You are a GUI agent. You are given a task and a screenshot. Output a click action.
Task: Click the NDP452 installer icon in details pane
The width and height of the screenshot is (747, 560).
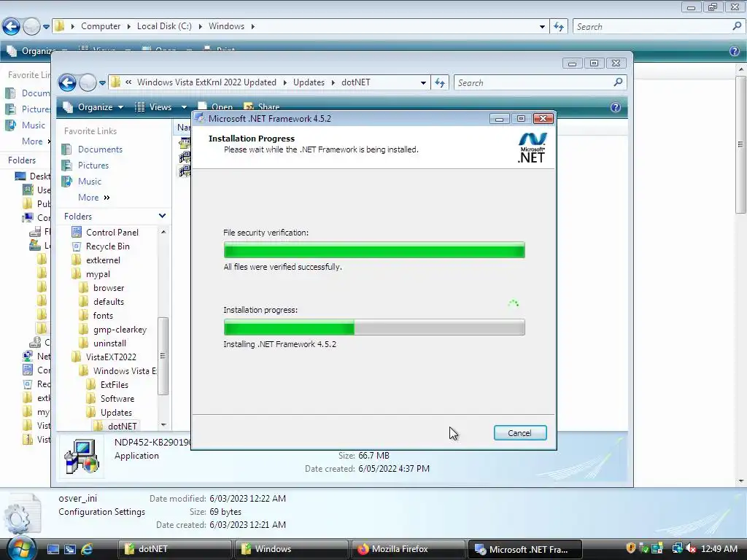(x=82, y=456)
